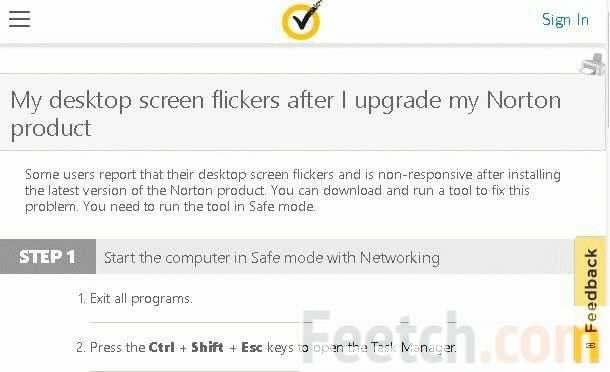The width and height of the screenshot is (610, 372).
Task: Open the hamburger navigation menu
Action: (x=19, y=19)
